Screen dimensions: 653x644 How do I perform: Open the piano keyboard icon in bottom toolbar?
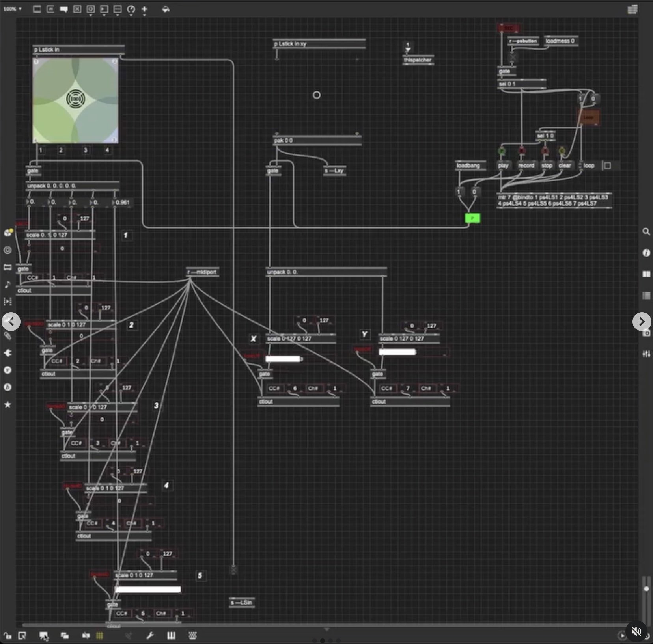171,635
